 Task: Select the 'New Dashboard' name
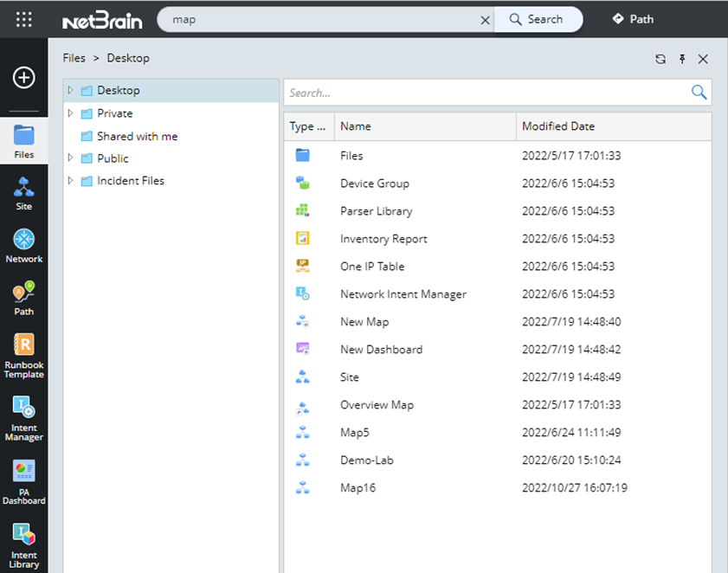click(x=381, y=349)
